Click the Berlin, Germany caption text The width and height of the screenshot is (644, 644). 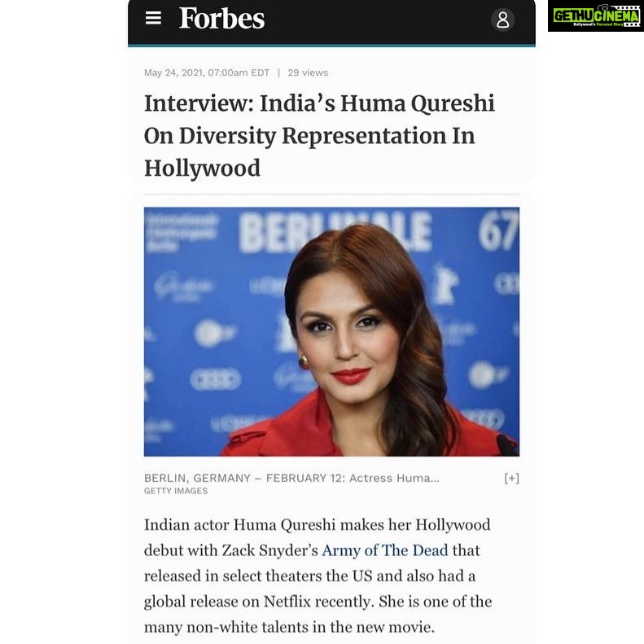(291, 478)
